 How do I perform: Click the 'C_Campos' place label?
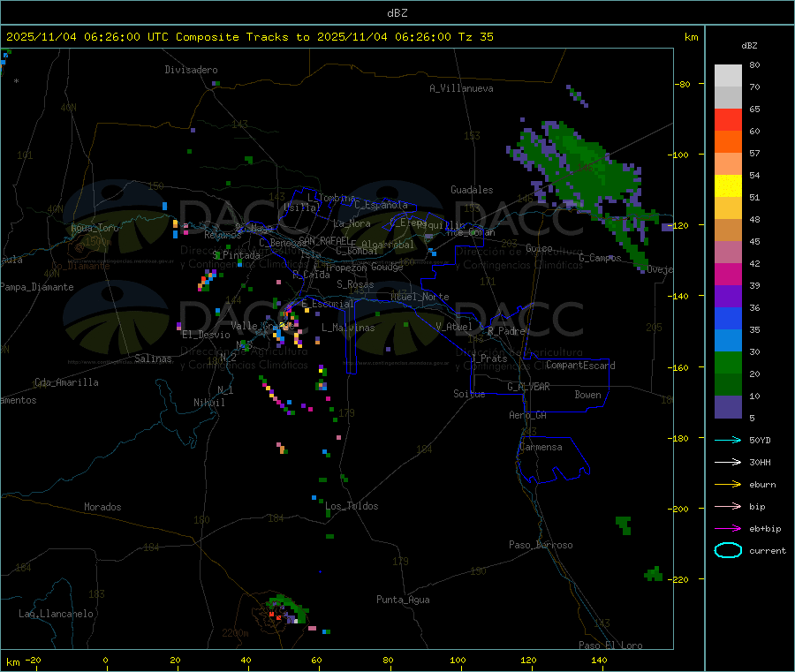(x=600, y=258)
